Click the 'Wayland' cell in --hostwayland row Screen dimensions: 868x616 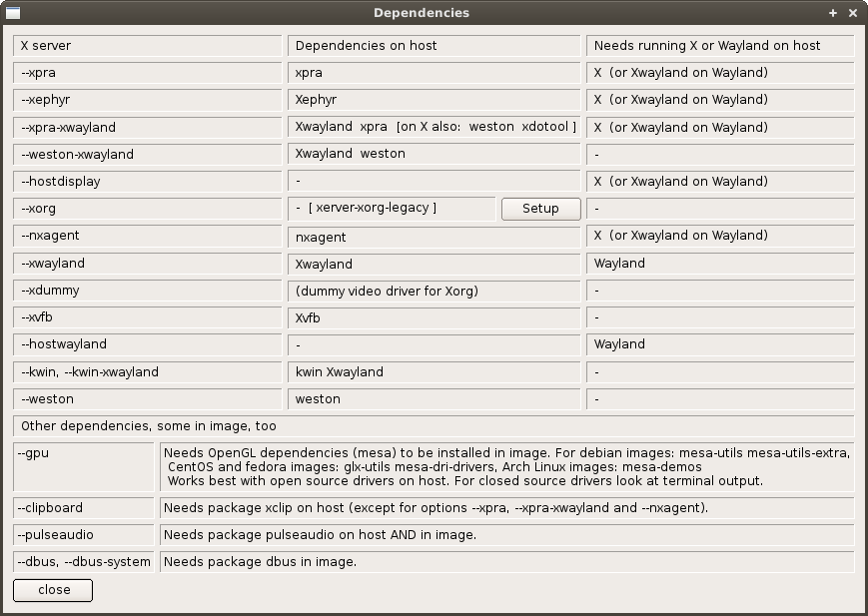(720, 344)
